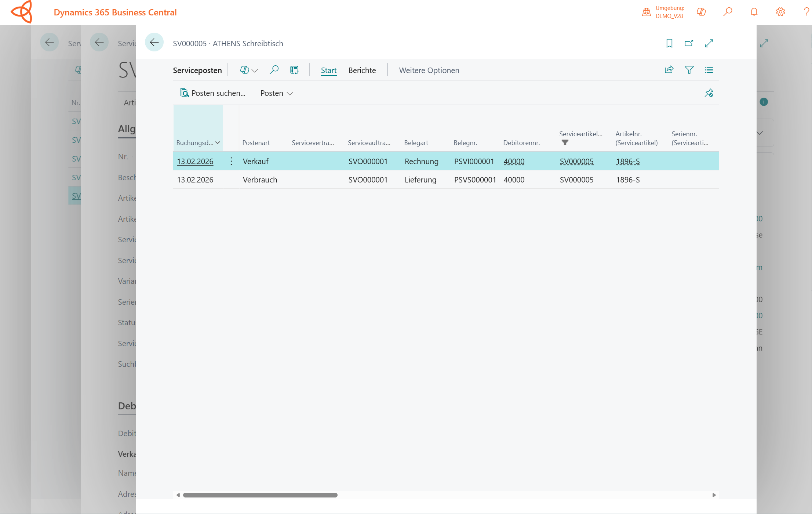This screenshot has height=514, width=812.
Task: Click Belegnr. PSVI000001 cell
Action: click(x=474, y=162)
